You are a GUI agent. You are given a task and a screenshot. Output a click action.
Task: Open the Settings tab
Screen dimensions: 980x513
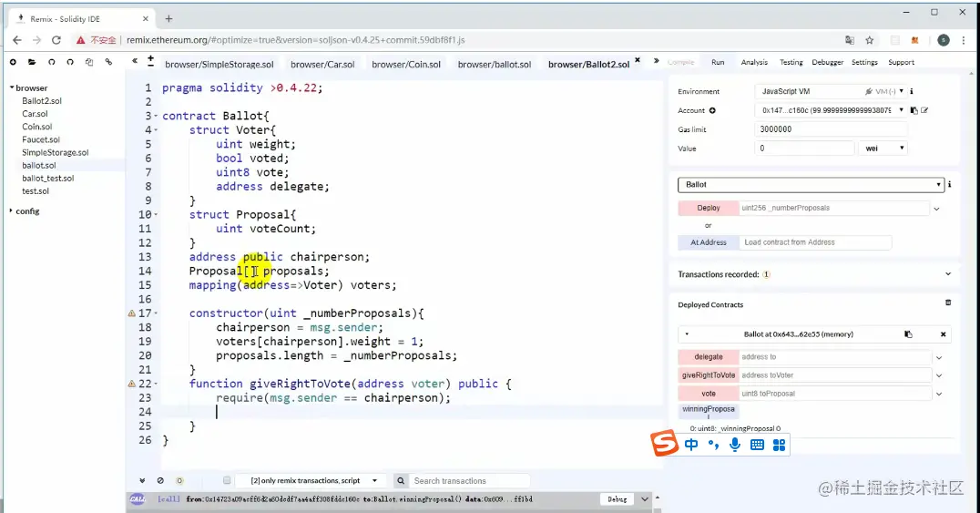coord(864,62)
